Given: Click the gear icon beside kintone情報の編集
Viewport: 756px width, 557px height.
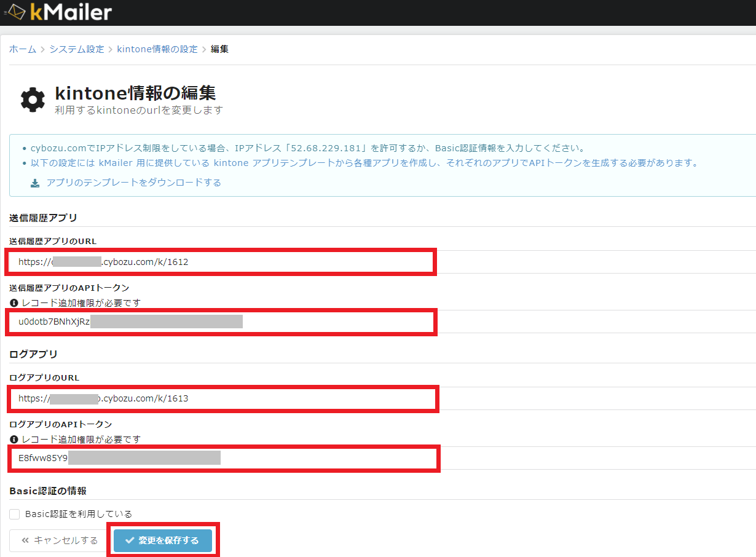Looking at the screenshot, I should click(x=33, y=100).
